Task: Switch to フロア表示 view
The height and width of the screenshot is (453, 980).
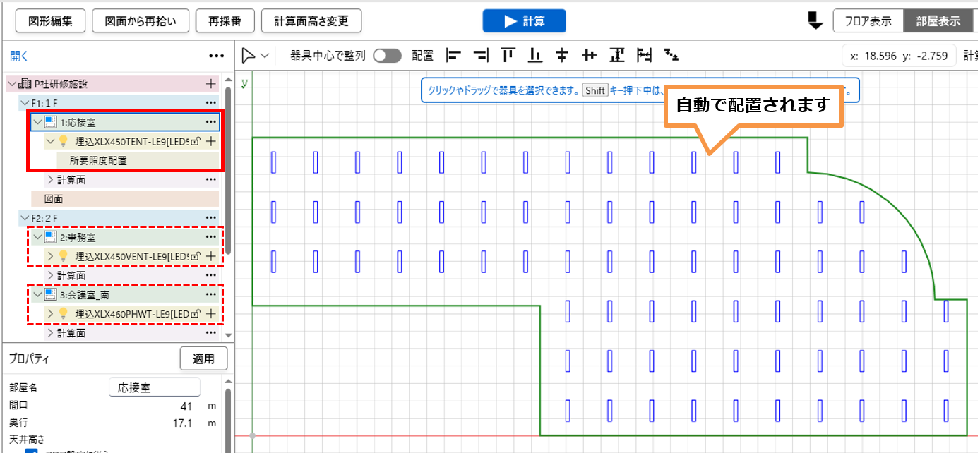Action: 868,21
